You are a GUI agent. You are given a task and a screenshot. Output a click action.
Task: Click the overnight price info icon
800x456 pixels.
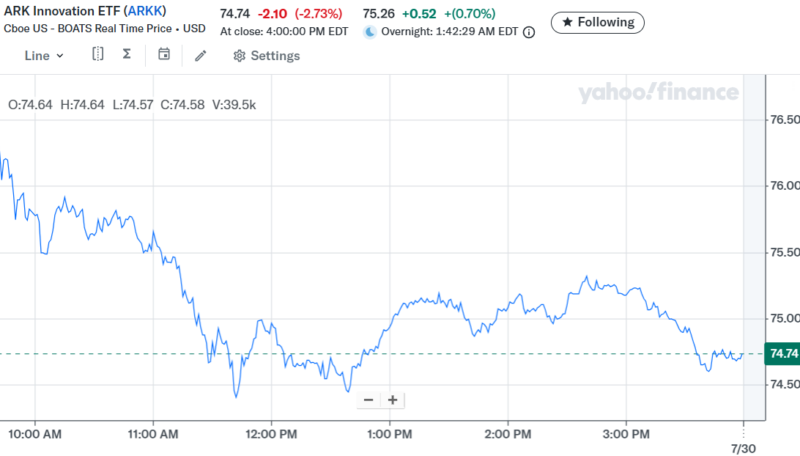529,32
